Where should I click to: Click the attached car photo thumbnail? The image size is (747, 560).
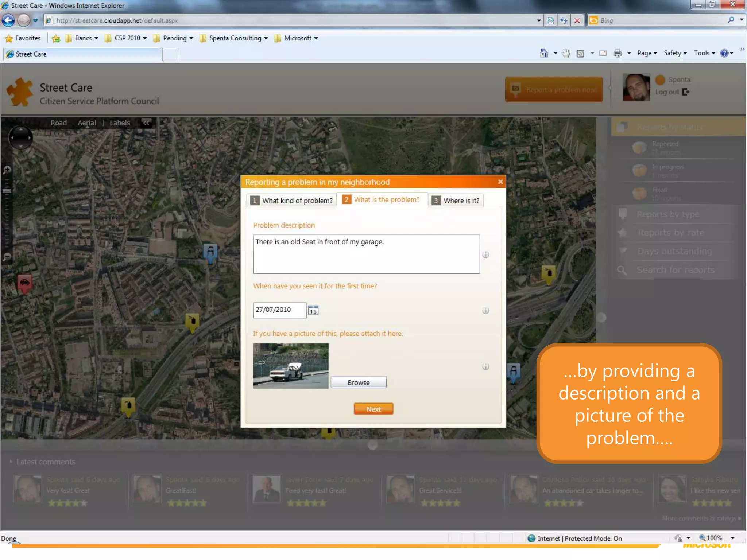click(291, 366)
